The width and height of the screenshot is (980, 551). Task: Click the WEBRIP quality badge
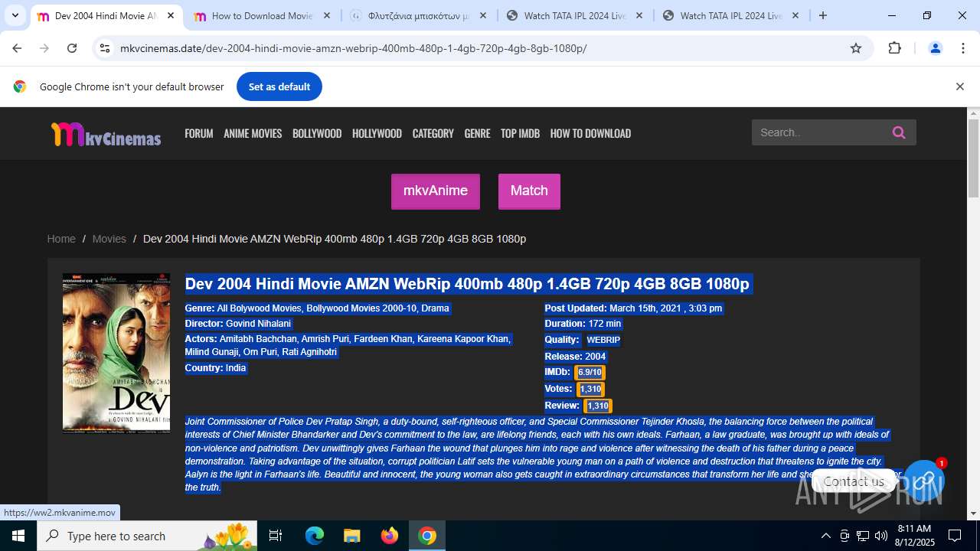click(603, 340)
